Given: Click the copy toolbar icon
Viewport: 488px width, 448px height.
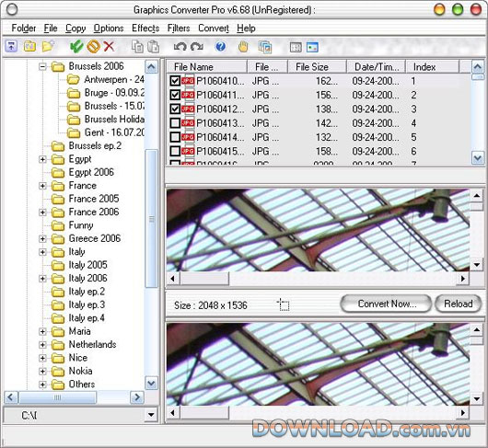Looking at the screenshot, I should coord(137,47).
